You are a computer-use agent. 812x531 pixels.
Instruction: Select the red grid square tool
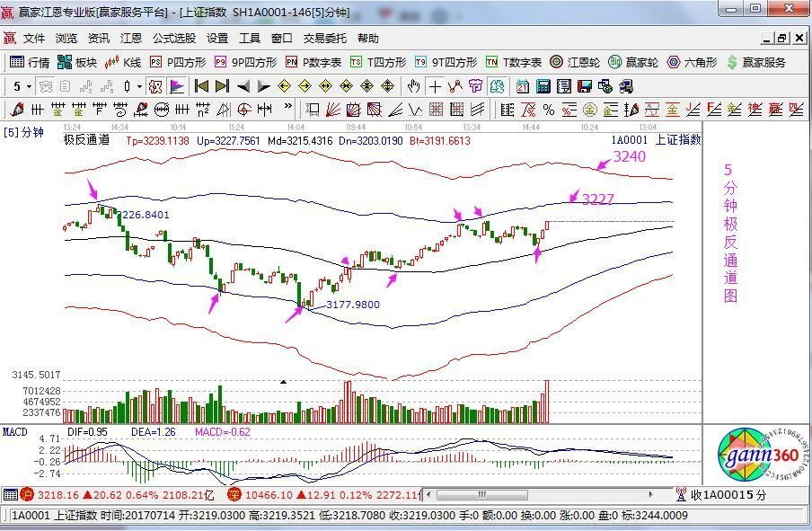coord(436,110)
